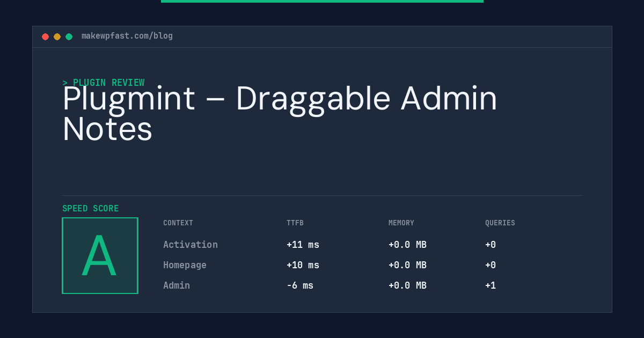Click the makewpfast.com/blog address text
Image resolution: width=644 pixels, height=338 pixels.
pyautogui.click(x=127, y=36)
